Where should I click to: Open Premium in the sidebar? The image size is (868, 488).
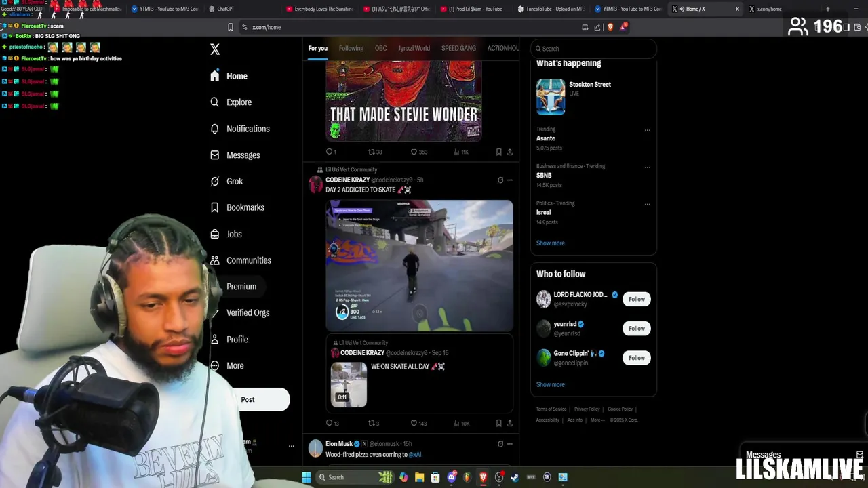(241, 287)
